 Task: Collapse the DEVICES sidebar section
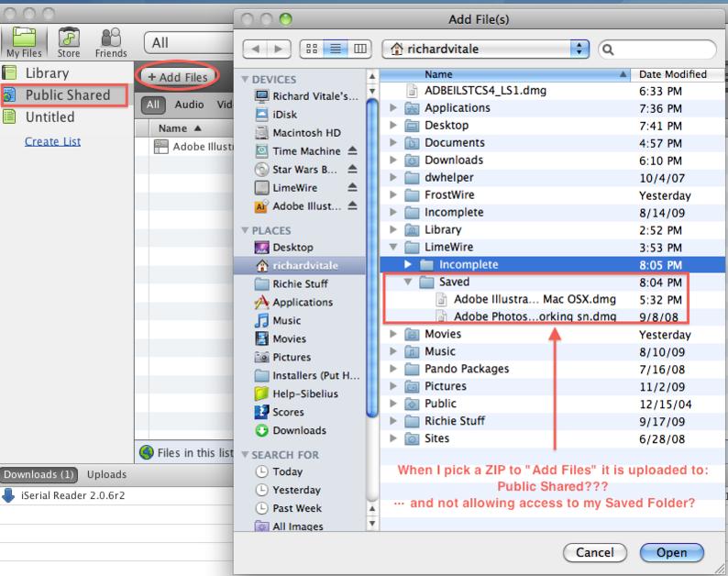click(x=244, y=79)
